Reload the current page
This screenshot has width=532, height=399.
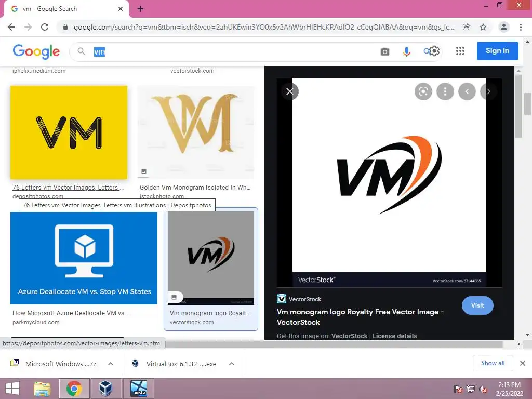(45, 27)
